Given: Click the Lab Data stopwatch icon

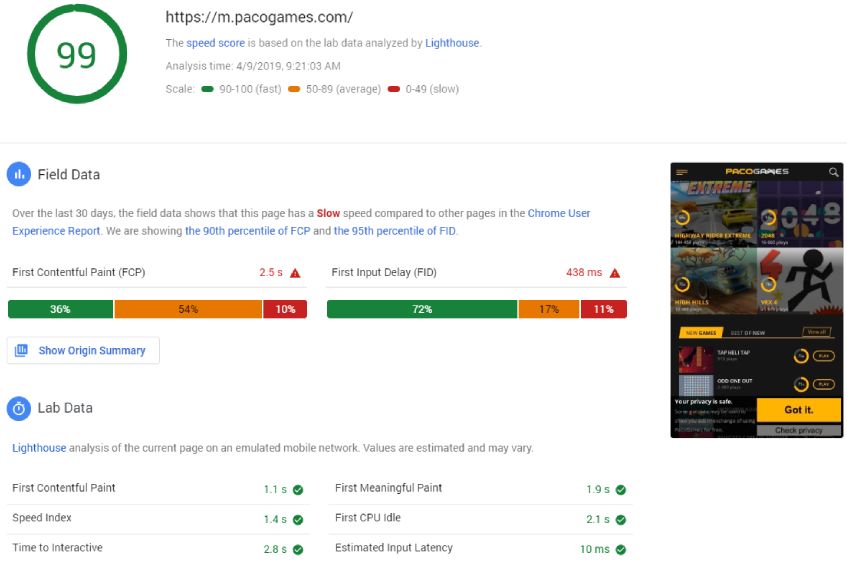Looking at the screenshot, I should pos(19,408).
